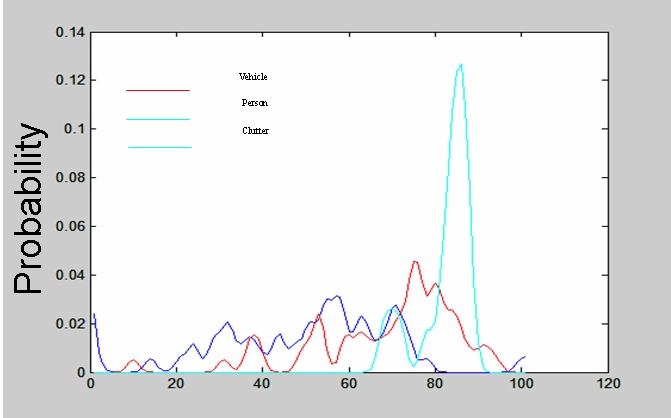Click the 0.06 y-axis tick label

coord(70,226)
